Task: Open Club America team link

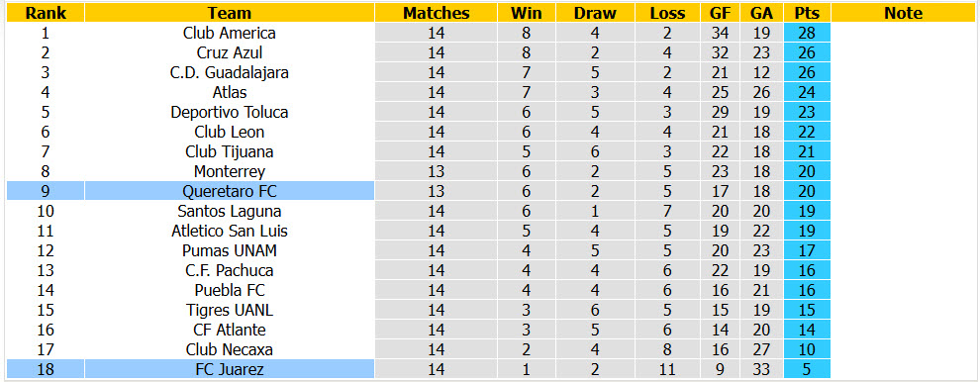Action: [230, 33]
